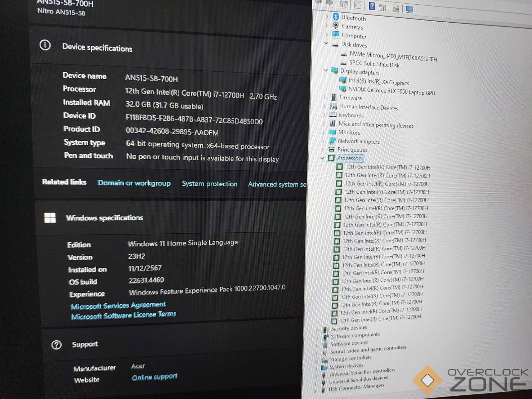532x399 pixels.
Task: Open System protection link
Action: point(210,184)
